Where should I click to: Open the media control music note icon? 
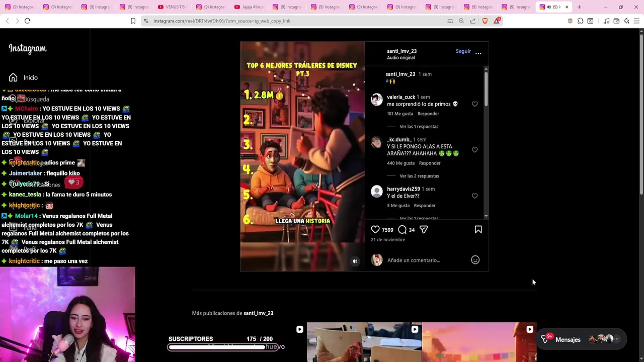[606, 21]
